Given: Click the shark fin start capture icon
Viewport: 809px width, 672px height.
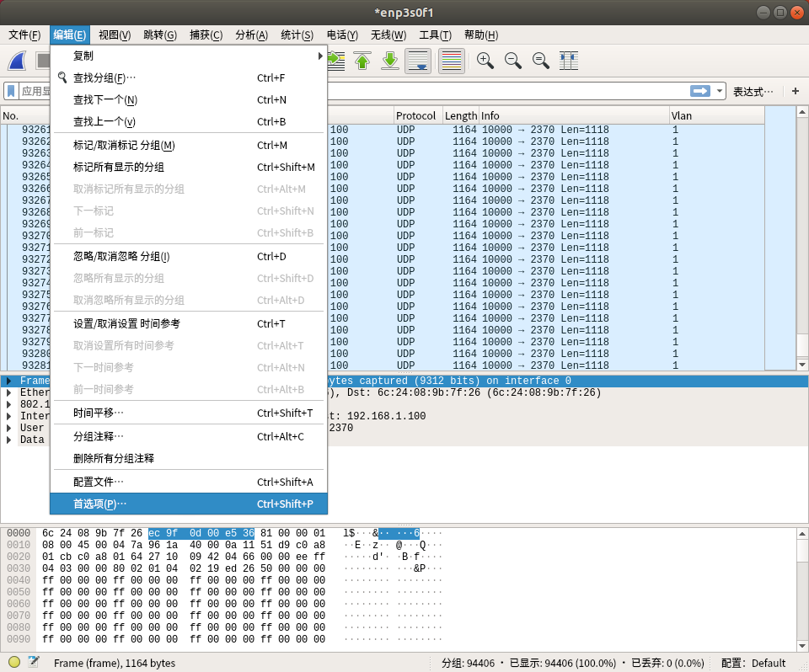Looking at the screenshot, I should [18, 61].
